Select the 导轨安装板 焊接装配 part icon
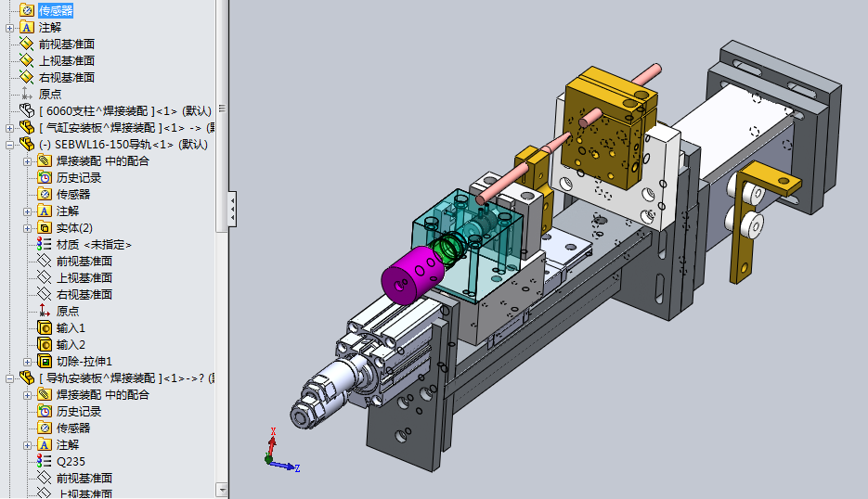Image resolution: width=868 pixels, height=499 pixels. pyautogui.click(x=27, y=377)
